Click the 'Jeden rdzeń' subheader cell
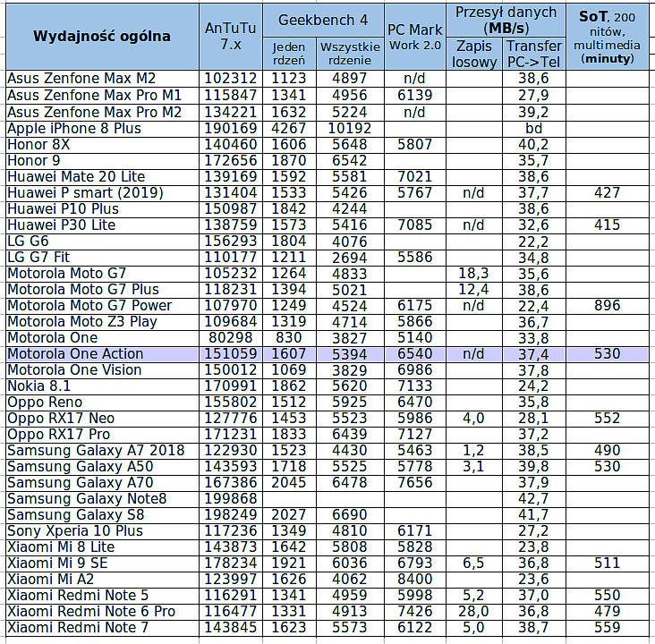The height and width of the screenshot is (644, 655). (x=288, y=53)
